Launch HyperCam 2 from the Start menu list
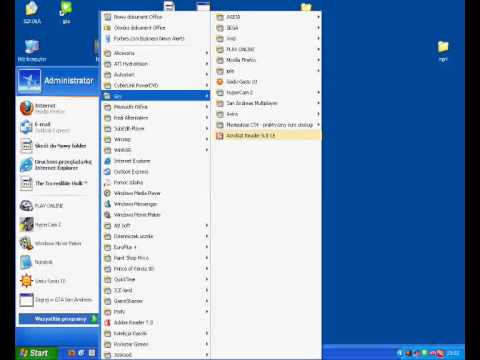Screen dimensions: 480x360 [57, 225]
